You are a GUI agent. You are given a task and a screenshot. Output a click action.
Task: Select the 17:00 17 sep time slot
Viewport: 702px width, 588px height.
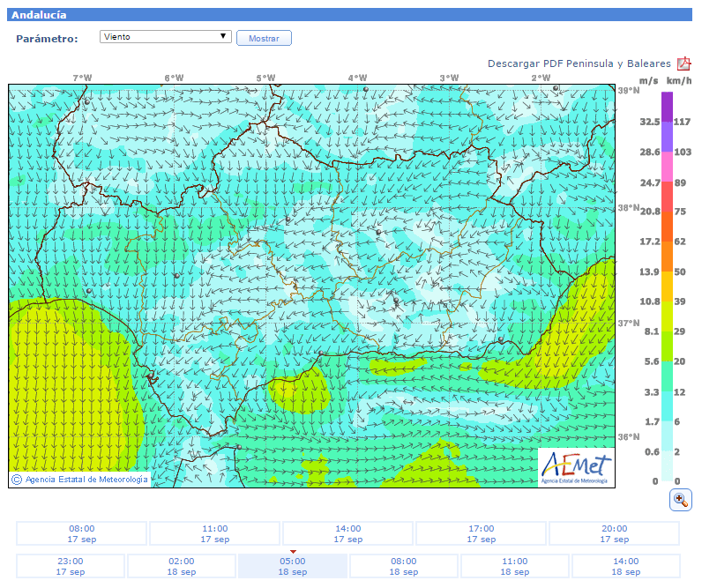(481, 533)
